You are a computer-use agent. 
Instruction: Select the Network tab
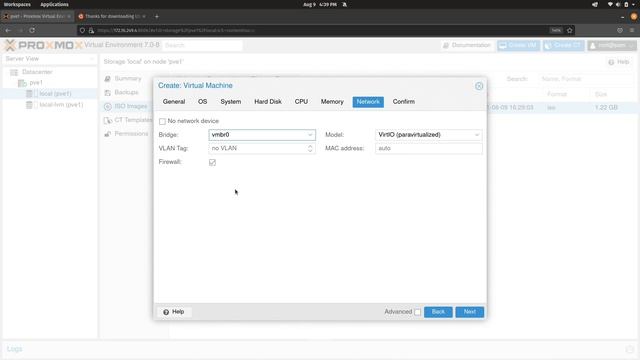click(368, 102)
